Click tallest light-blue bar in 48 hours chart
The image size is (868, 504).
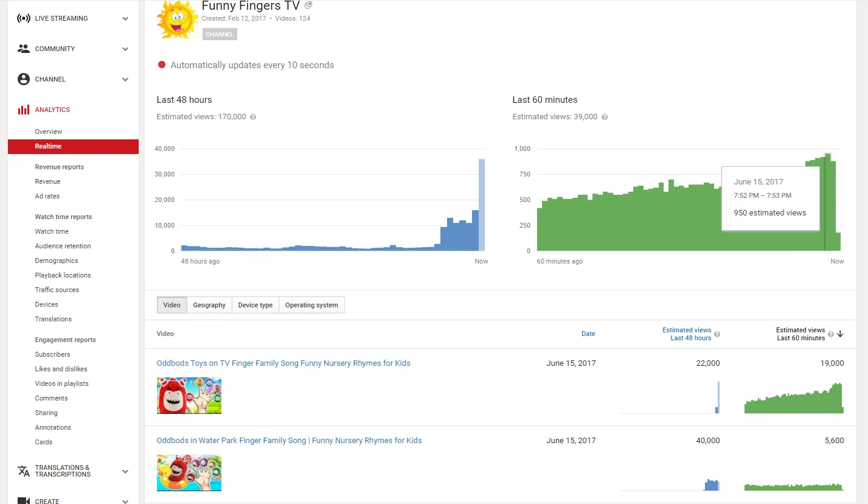point(482,205)
